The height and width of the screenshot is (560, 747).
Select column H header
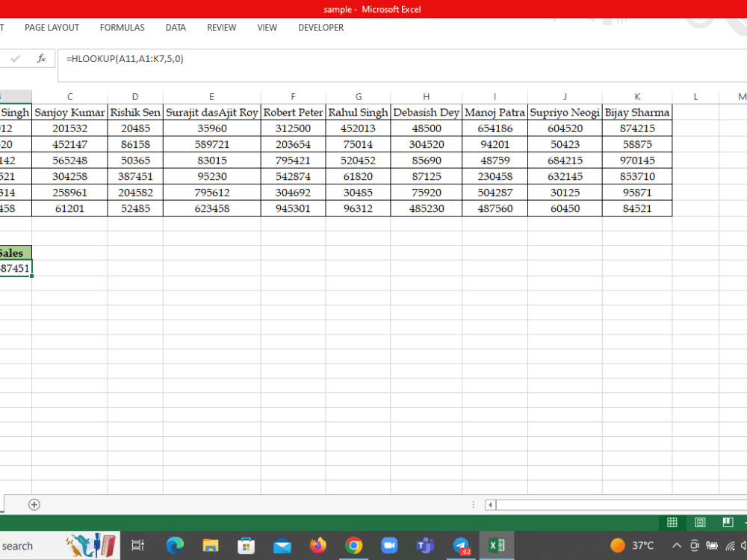point(427,96)
